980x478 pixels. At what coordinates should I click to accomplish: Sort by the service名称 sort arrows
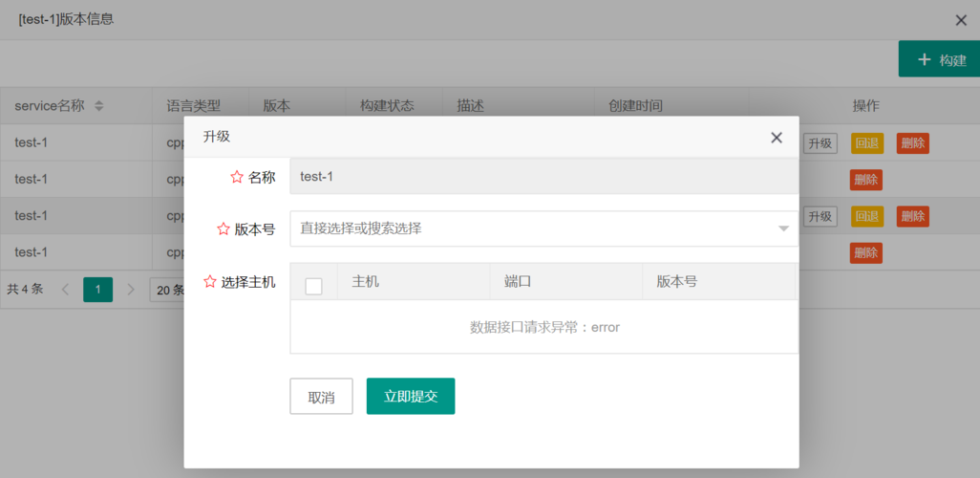98,106
